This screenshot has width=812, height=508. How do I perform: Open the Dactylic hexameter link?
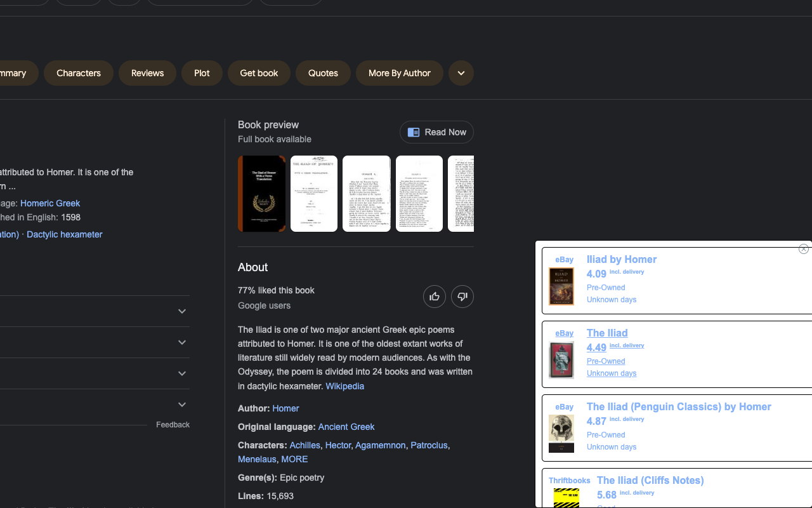click(x=65, y=234)
